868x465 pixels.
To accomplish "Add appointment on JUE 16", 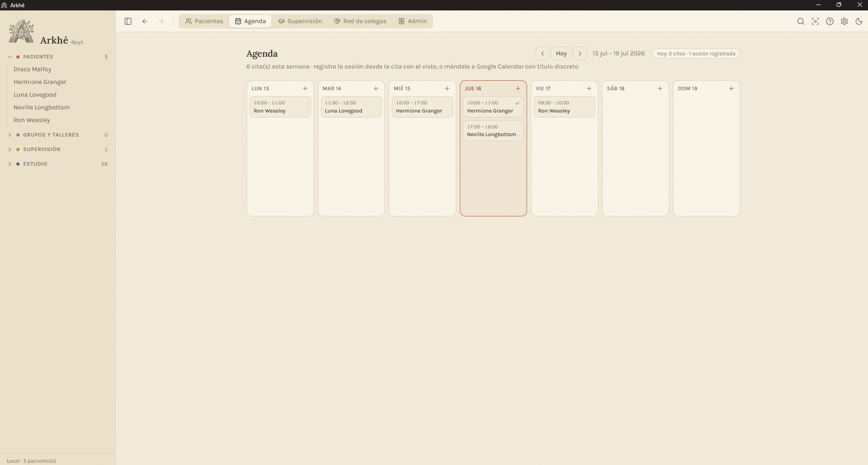I will point(518,88).
